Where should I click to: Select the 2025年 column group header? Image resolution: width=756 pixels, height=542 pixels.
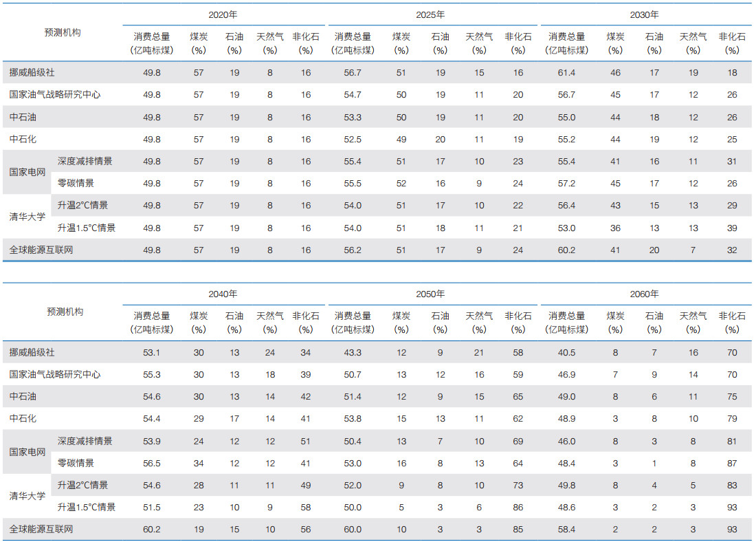click(x=430, y=14)
